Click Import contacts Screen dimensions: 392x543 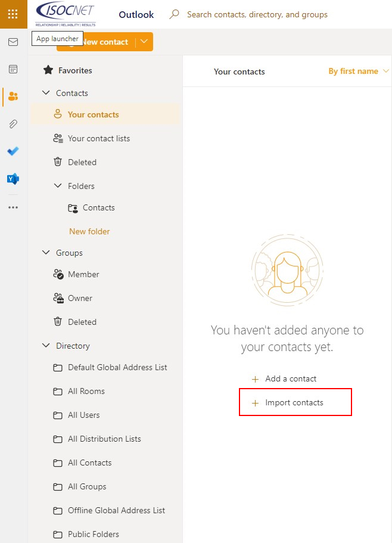pos(294,403)
